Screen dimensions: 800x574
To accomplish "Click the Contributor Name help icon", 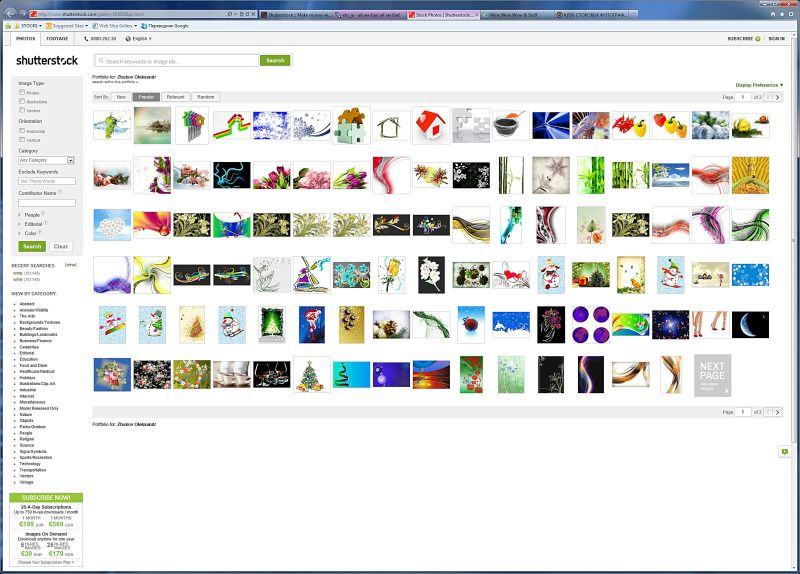I will point(60,192).
